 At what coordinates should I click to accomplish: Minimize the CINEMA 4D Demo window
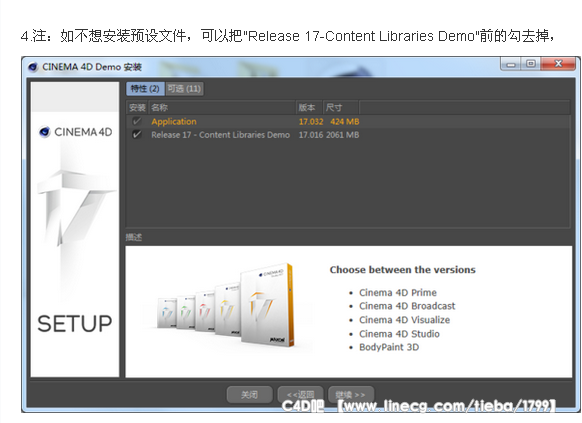coord(511,64)
